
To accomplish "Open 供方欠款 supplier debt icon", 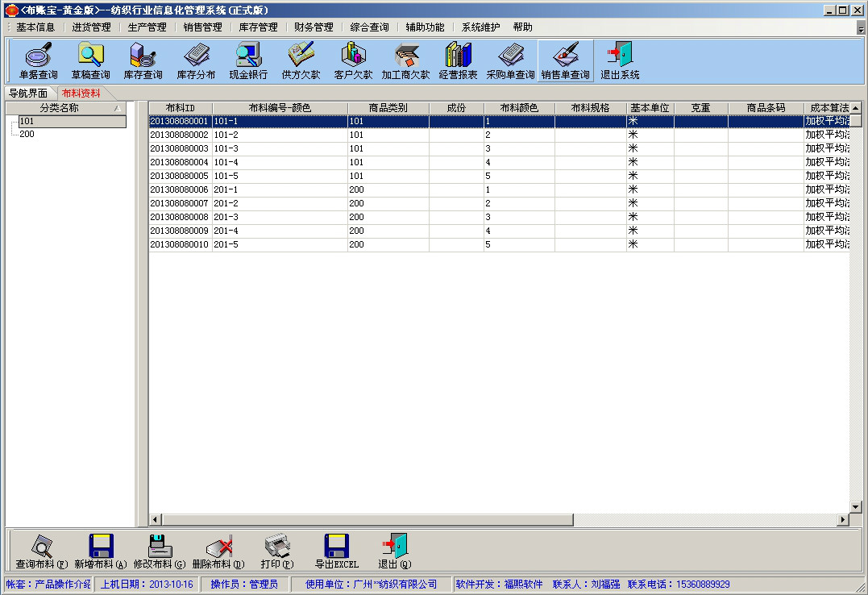I will (301, 61).
